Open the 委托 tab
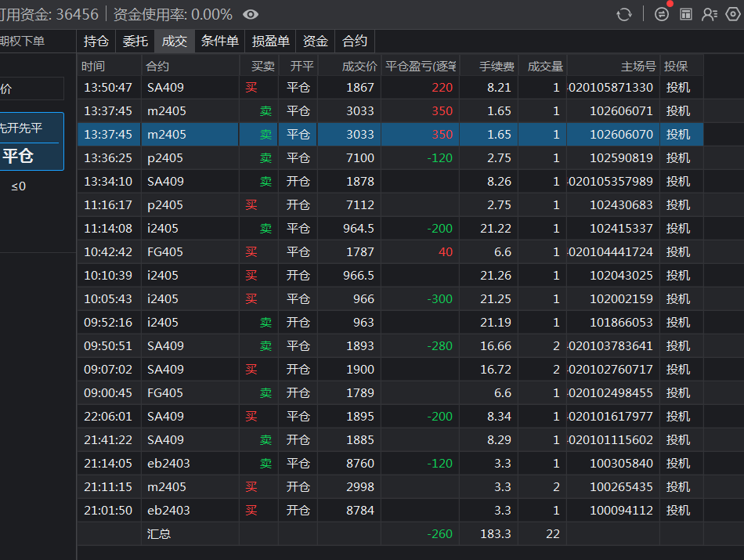The image size is (744, 560). pos(135,42)
